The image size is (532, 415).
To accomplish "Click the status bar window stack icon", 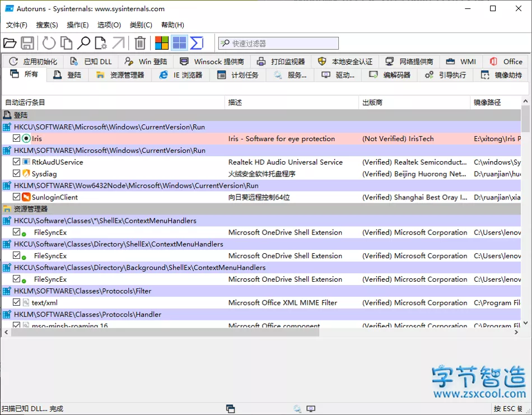I will (x=230, y=408).
